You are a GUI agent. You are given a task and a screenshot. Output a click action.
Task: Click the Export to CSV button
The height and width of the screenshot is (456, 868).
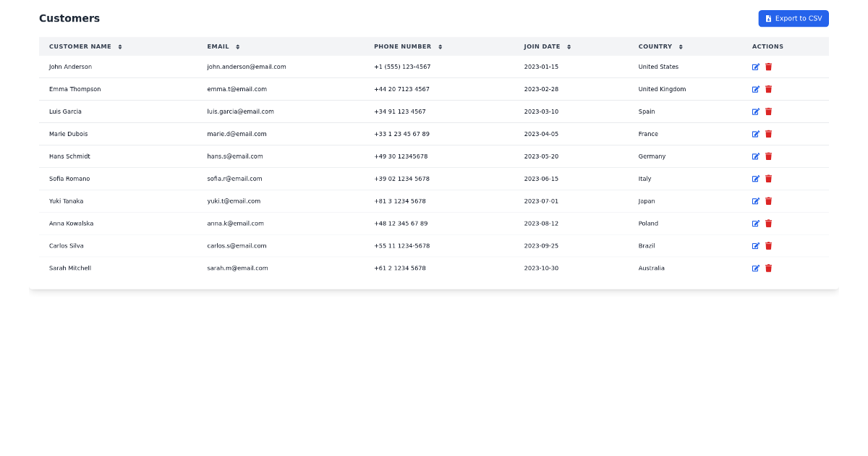coord(793,18)
